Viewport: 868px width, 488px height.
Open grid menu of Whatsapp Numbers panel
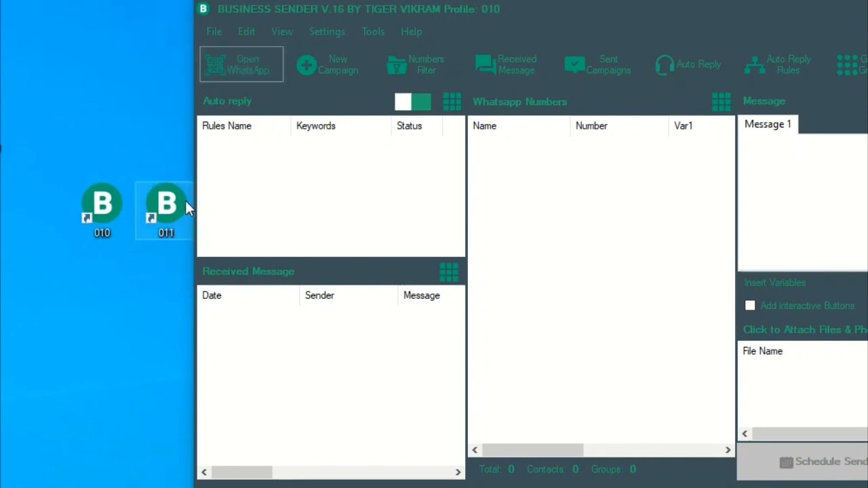click(x=721, y=102)
